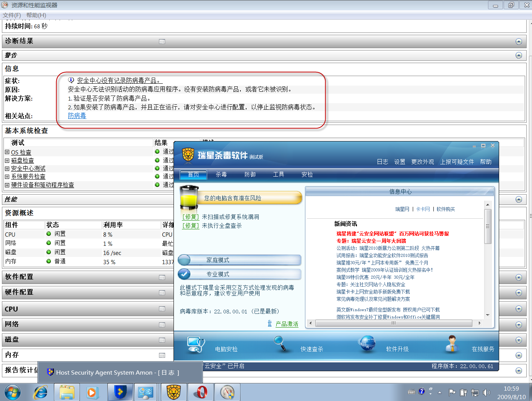Expand 硬件设备和驱动程序检查 tree row

7,185
